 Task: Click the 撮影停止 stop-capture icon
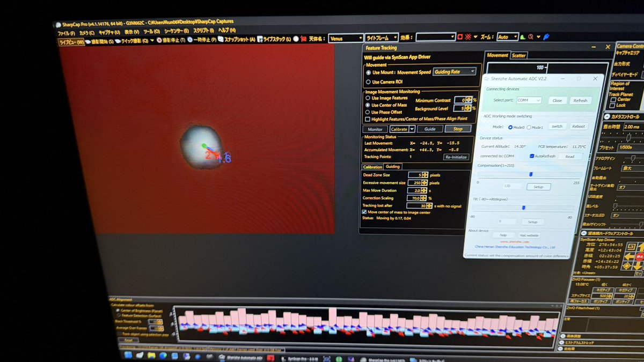coord(159,40)
